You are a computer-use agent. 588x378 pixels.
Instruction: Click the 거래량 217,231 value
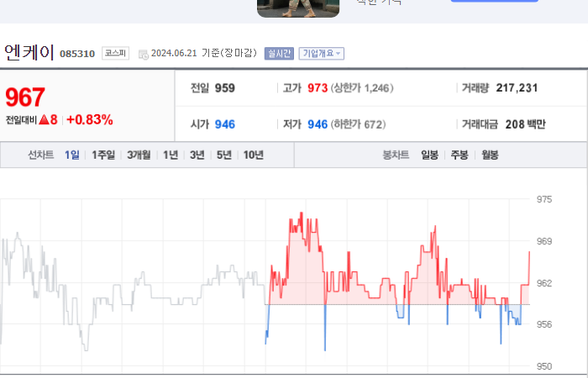coord(517,88)
